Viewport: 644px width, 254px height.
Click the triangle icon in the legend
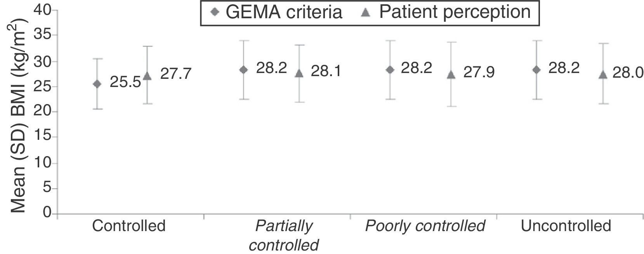point(366,12)
